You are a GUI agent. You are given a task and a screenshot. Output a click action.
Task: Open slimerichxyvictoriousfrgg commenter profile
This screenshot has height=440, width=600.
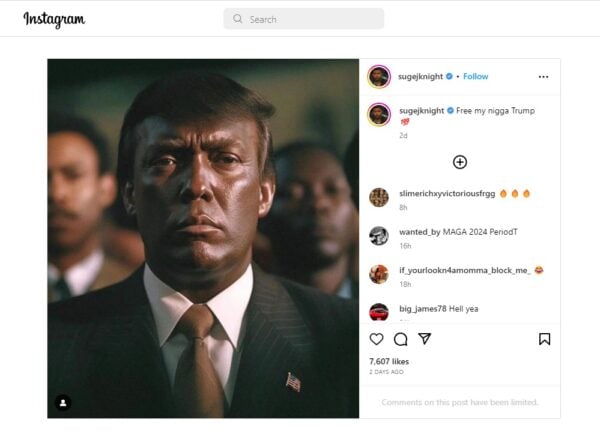tap(447, 194)
